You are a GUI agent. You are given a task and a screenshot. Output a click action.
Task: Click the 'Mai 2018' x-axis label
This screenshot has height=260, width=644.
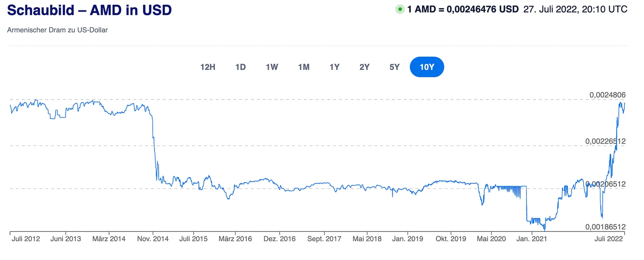click(367, 239)
